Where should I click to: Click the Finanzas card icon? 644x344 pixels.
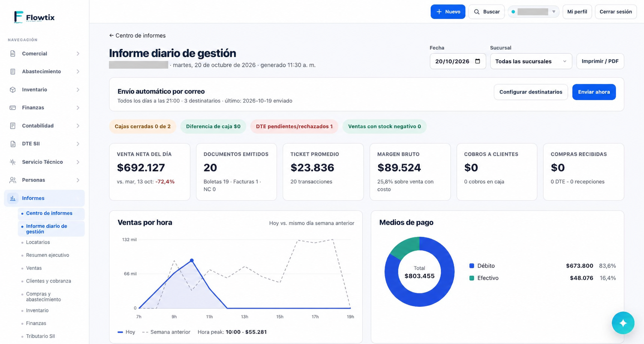click(x=13, y=108)
